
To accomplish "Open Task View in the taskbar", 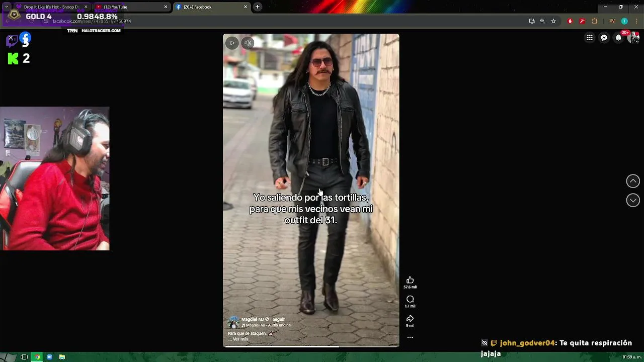I will point(24,357).
